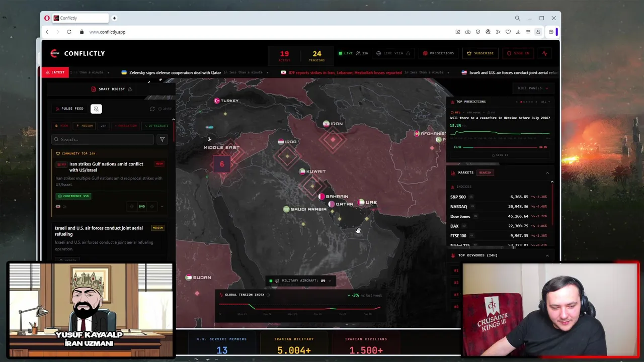
Task: Click the Markets panel scrollbar
Action: (552, 204)
